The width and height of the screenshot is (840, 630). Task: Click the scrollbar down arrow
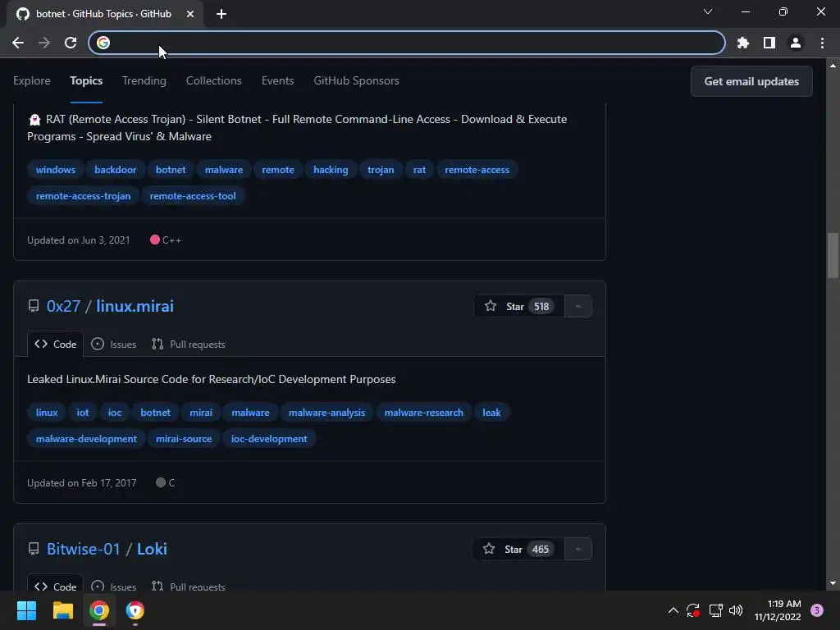tap(833, 583)
